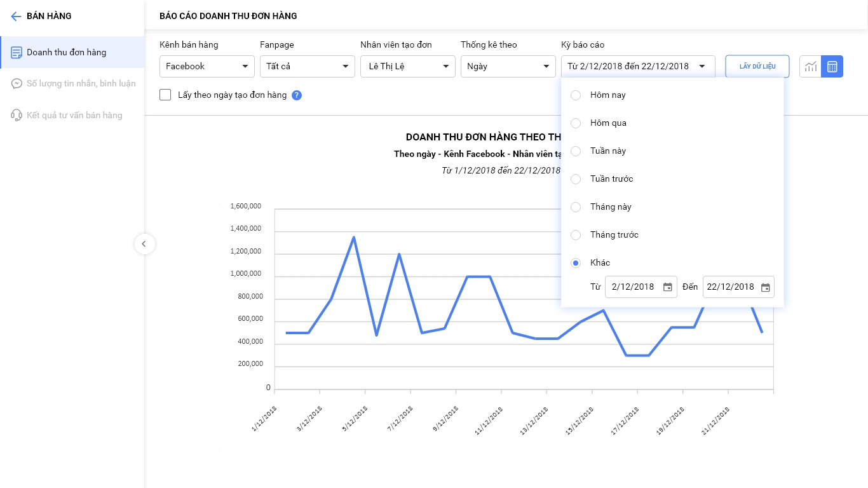This screenshot has width=868, height=488.
Task: Switch to line chart view icon
Action: [x=810, y=67]
